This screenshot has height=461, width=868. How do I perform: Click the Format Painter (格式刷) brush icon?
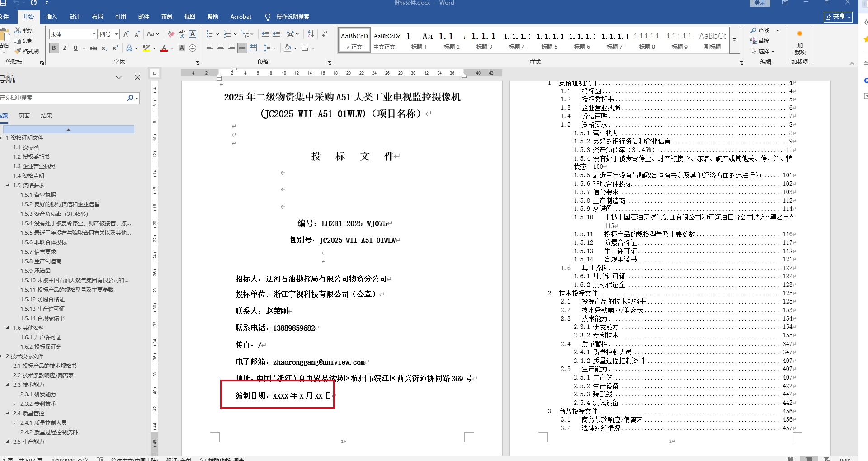[x=18, y=51]
